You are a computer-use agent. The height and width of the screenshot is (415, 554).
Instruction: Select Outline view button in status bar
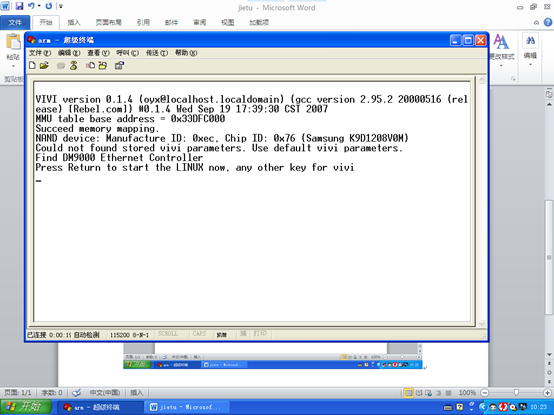click(x=438, y=393)
